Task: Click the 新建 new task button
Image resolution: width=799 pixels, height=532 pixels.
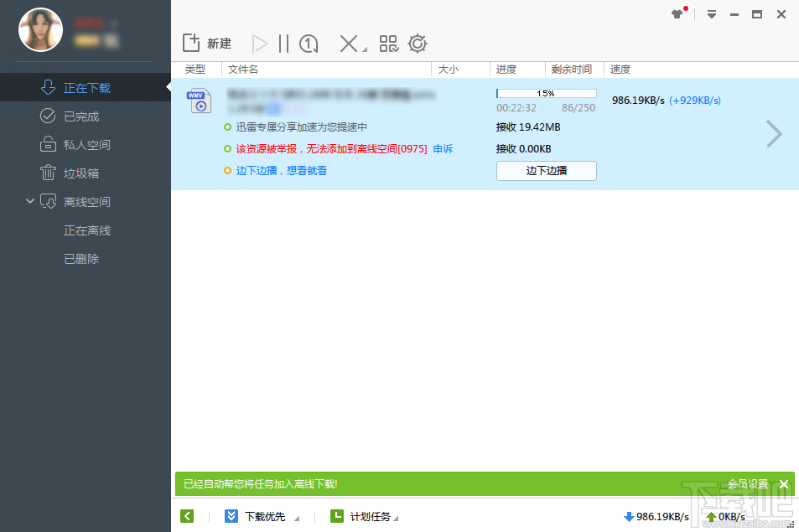Action: point(207,44)
